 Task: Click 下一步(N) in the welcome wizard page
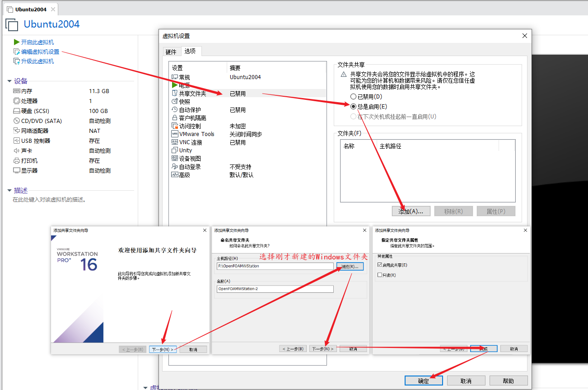click(x=163, y=349)
